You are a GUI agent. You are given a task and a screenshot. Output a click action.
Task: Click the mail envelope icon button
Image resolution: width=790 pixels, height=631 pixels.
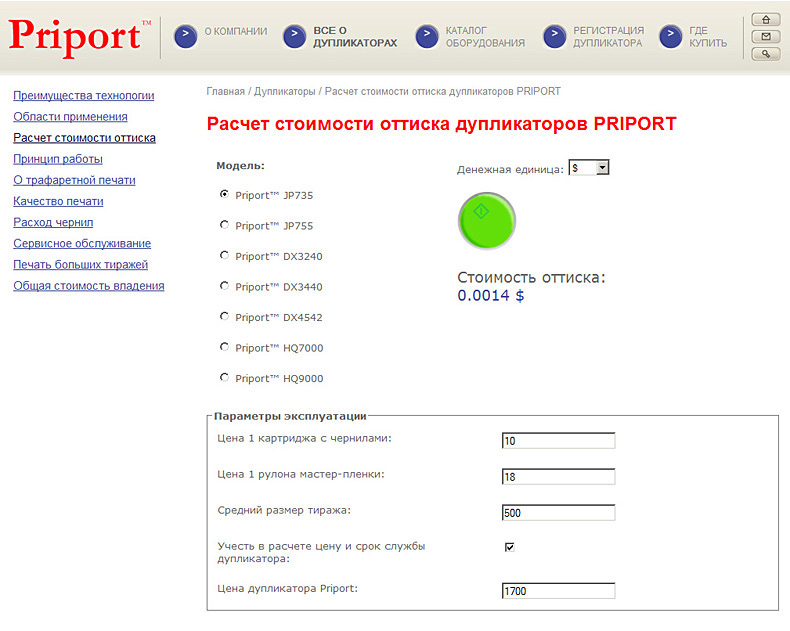pos(766,37)
